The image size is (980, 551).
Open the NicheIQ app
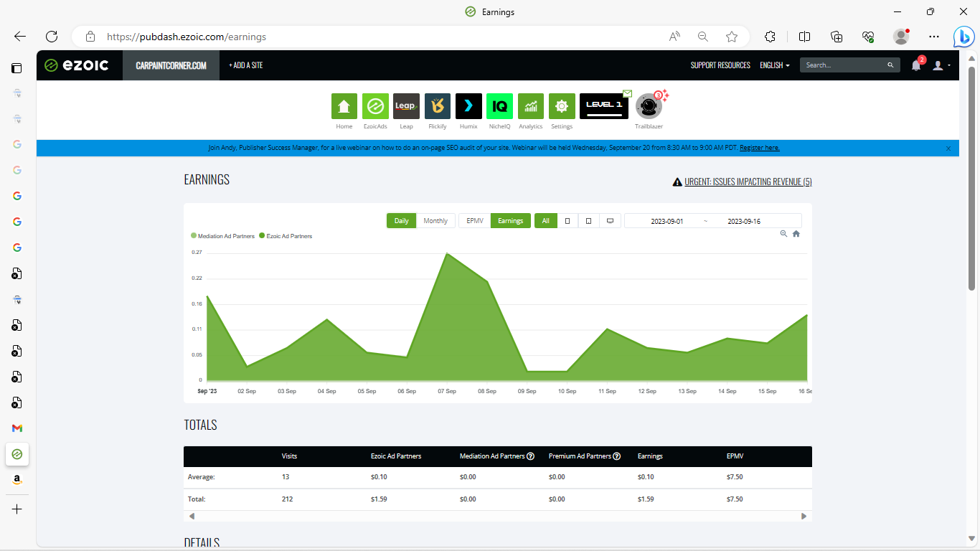499,106
